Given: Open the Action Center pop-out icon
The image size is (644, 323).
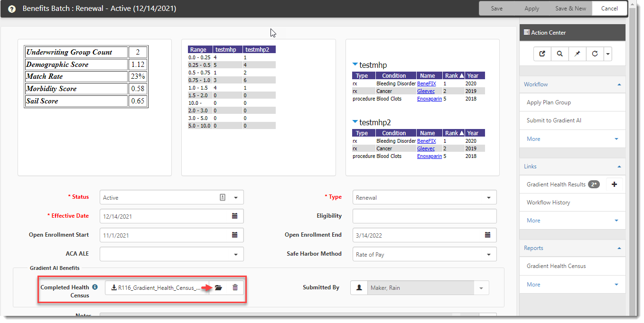Looking at the screenshot, I should [542, 54].
